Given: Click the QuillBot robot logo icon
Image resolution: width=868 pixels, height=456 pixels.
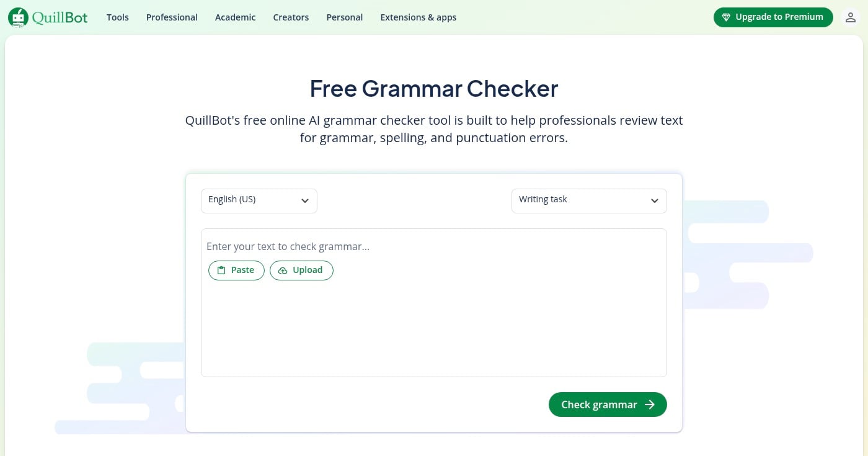Looking at the screenshot, I should (17, 17).
